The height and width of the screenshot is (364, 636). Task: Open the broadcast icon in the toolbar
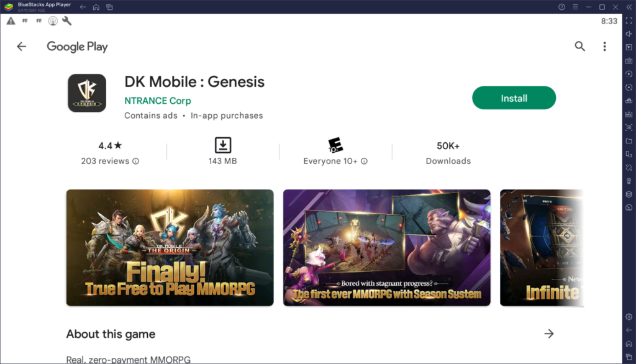53,20
